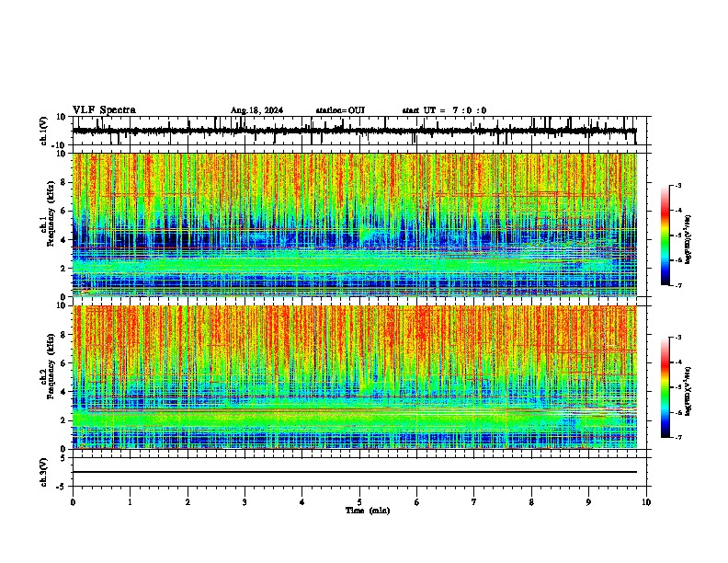The width and height of the screenshot is (728, 563).
Task: Click the 'VLF Spectra' title text
Action: coord(104,110)
